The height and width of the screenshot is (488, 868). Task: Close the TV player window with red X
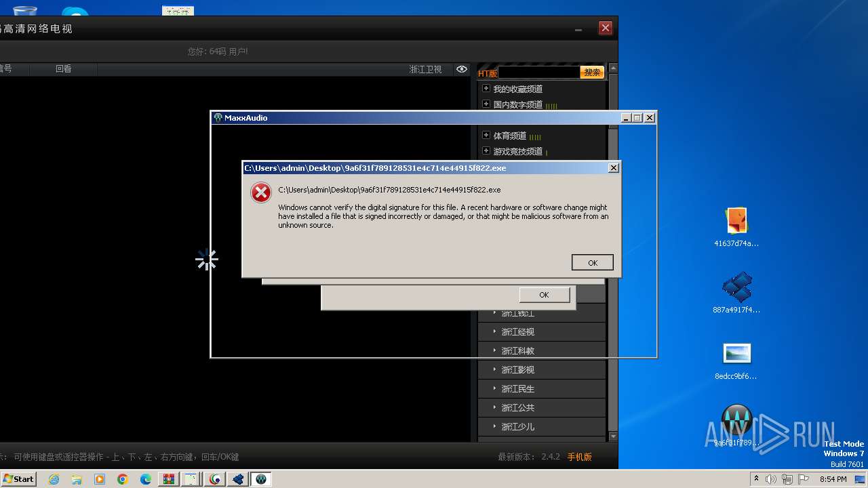tap(606, 28)
